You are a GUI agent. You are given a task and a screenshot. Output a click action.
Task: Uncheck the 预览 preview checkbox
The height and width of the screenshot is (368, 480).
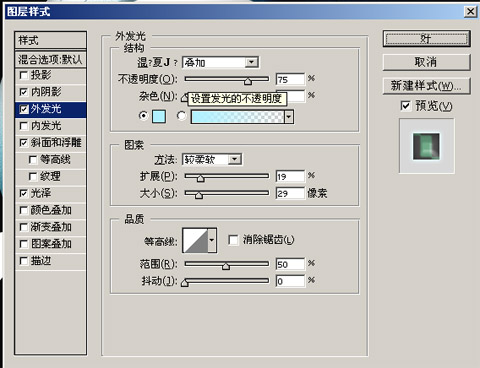pos(405,106)
